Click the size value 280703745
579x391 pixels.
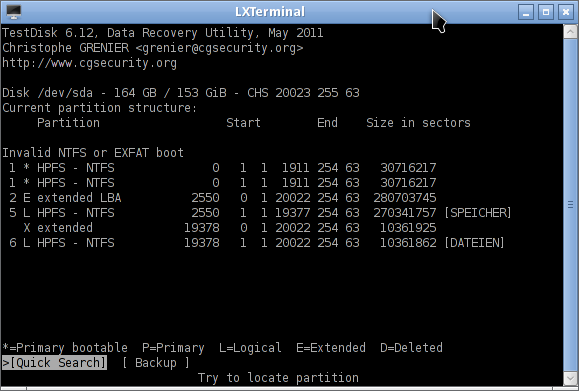click(405, 198)
